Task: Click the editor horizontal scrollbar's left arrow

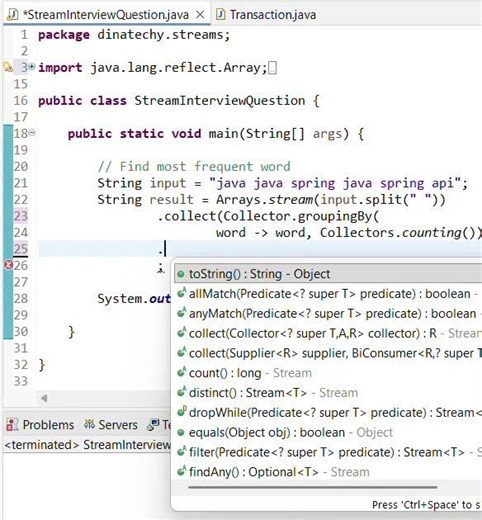Action: 44,398
